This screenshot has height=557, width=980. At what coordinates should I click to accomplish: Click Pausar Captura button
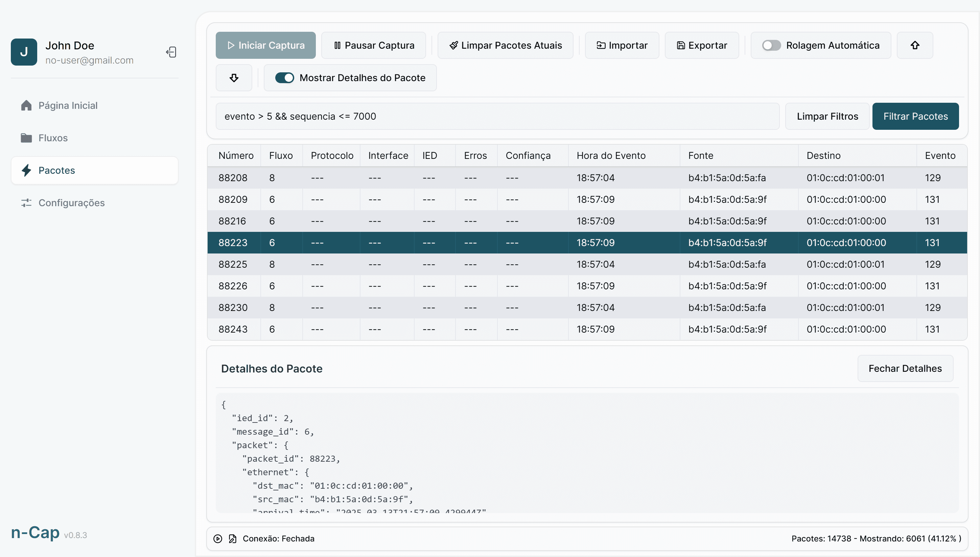pyautogui.click(x=373, y=45)
